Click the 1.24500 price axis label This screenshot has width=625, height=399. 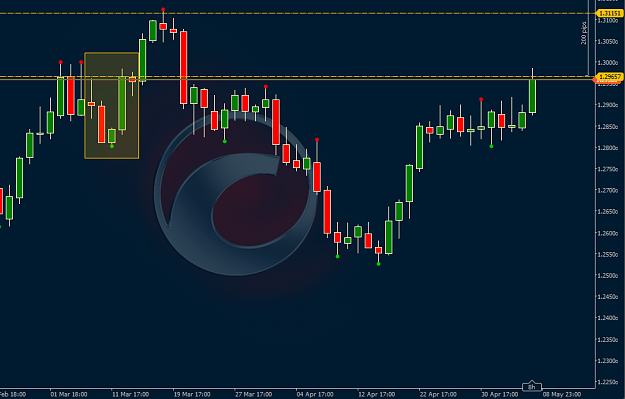pyautogui.click(x=608, y=297)
